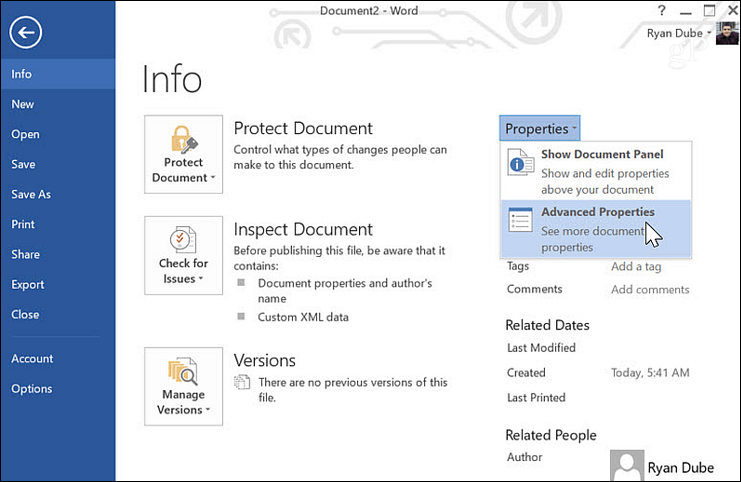The image size is (741, 482).
Task: Click the Author label
Action: tap(525, 457)
